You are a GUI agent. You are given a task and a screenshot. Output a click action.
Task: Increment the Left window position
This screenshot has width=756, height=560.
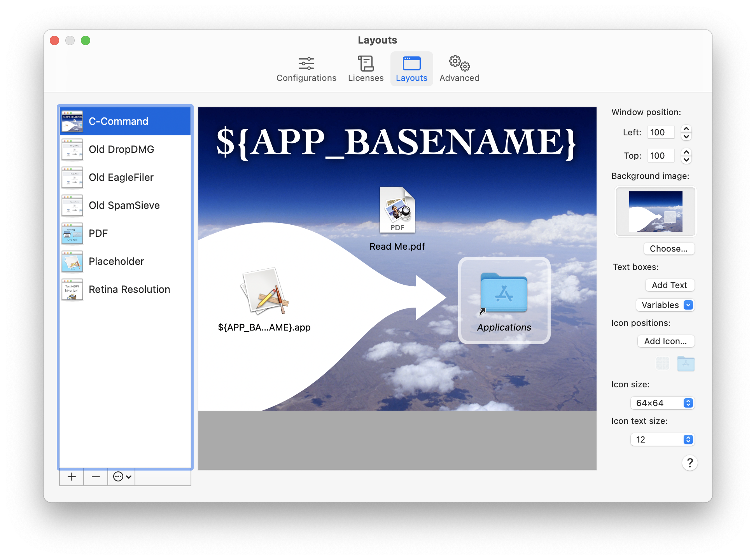pos(686,128)
